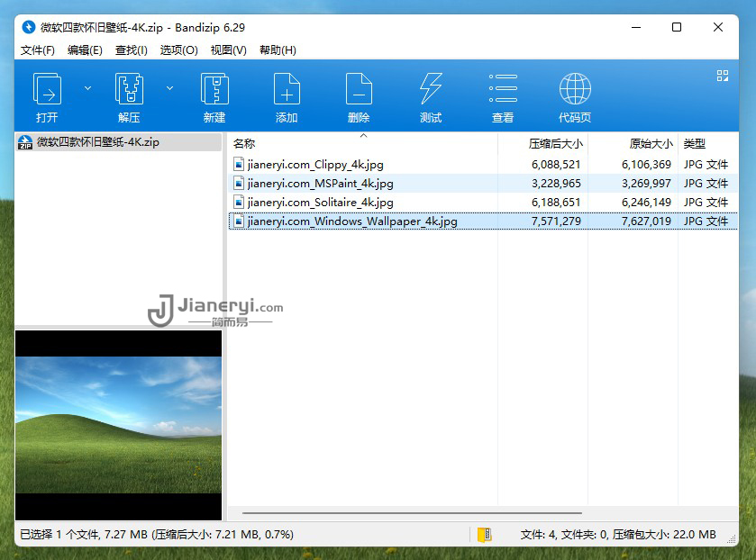Click the Bandizip app icon in title bar
This screenshot has height=560, width=756.
[29, 27]
